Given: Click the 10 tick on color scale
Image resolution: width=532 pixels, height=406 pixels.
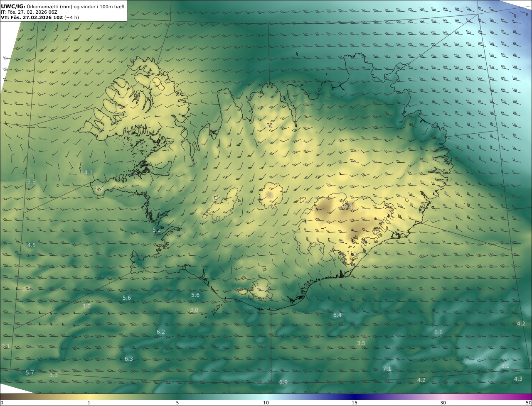Looking at the screenshot, I should (266, 403).
